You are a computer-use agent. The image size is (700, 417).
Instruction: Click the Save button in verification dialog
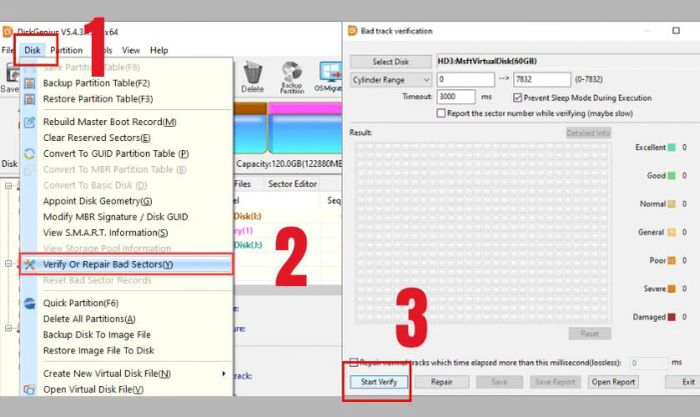(x=499, y=382)
